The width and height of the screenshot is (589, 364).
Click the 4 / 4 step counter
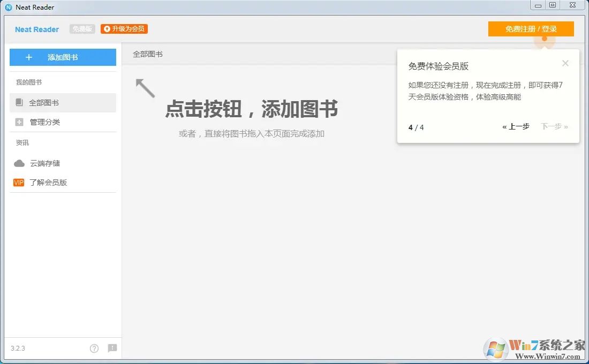click(416, 127)
